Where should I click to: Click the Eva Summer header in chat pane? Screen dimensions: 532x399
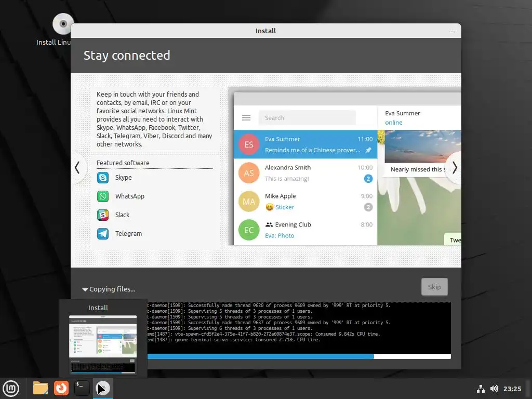[403, 113]
